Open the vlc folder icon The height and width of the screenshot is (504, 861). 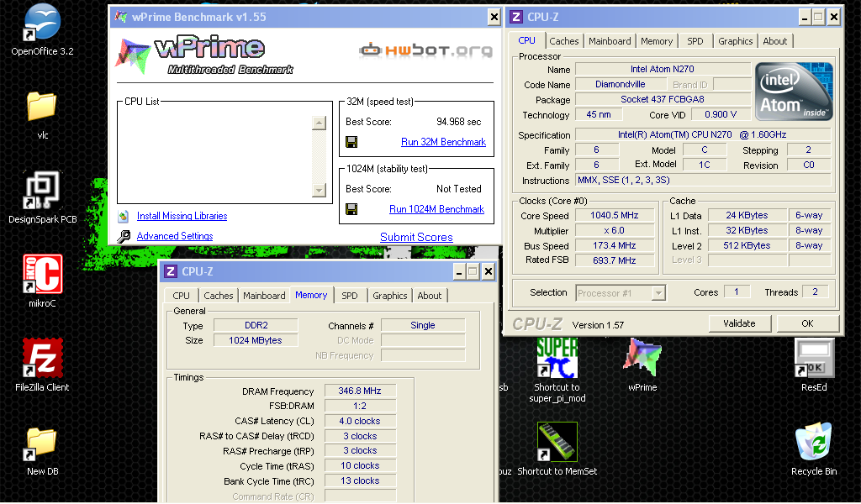coord(42,106)
